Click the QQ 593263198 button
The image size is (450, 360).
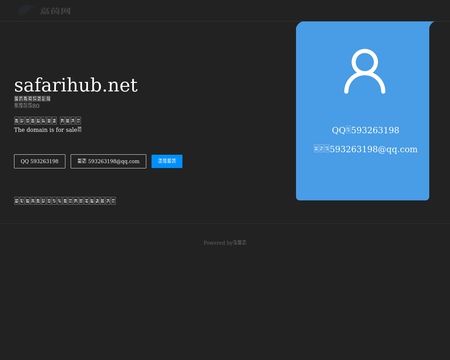[x=40, y=161]
